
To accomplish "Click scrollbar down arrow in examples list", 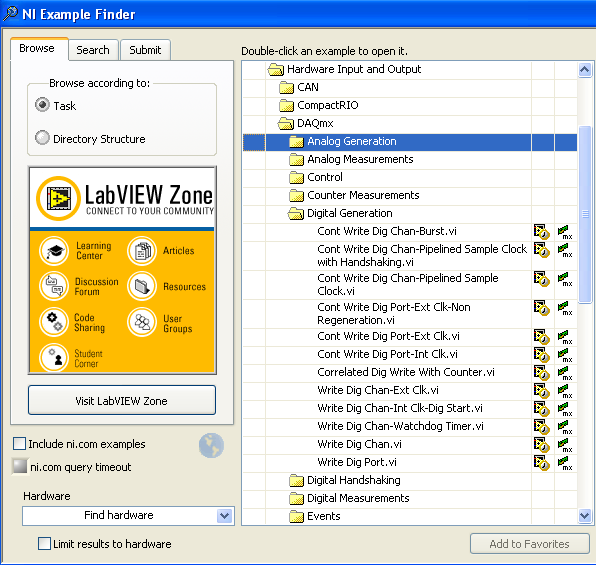I will (585, 516).
